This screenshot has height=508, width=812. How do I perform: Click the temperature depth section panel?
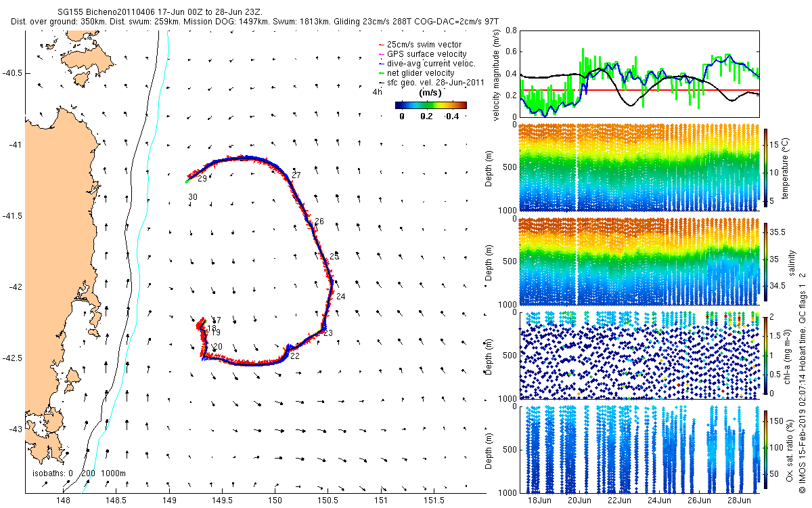(639, 167)
